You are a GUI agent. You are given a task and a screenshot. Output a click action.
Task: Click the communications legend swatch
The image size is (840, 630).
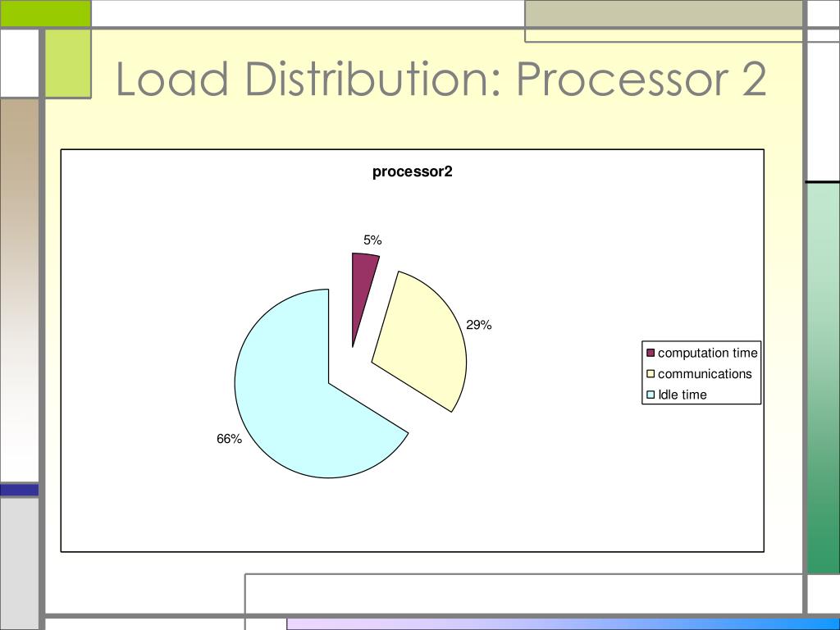pyautogui.click(x=651, y=374)
